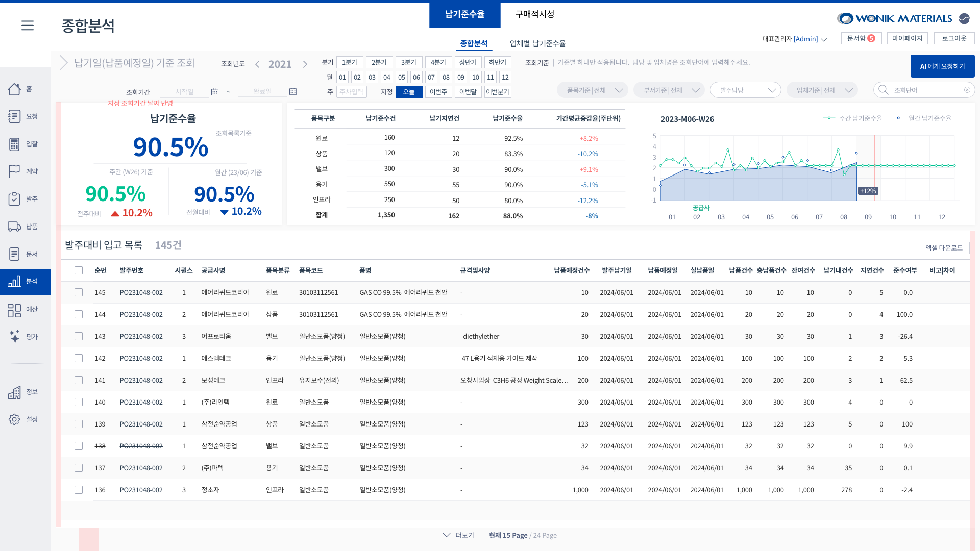Check the select-all checkbox in table header
This screenshot has width=980, height=551.
[79, 270]
